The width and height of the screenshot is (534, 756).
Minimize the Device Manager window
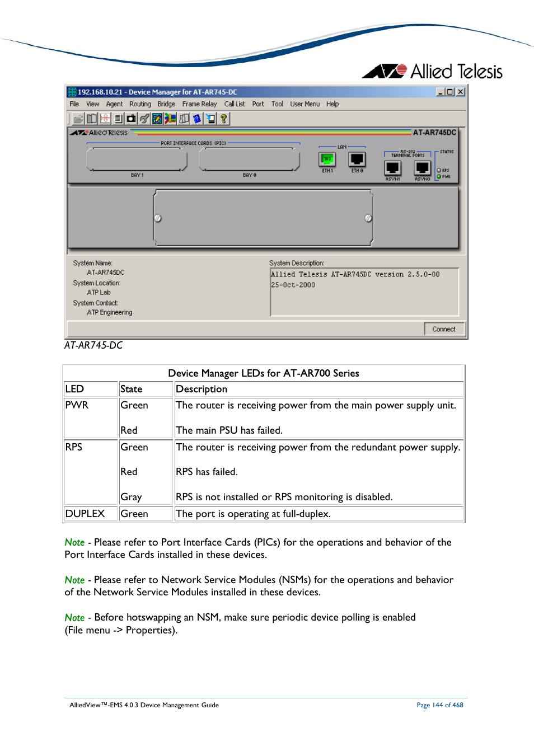pos(441,92)
